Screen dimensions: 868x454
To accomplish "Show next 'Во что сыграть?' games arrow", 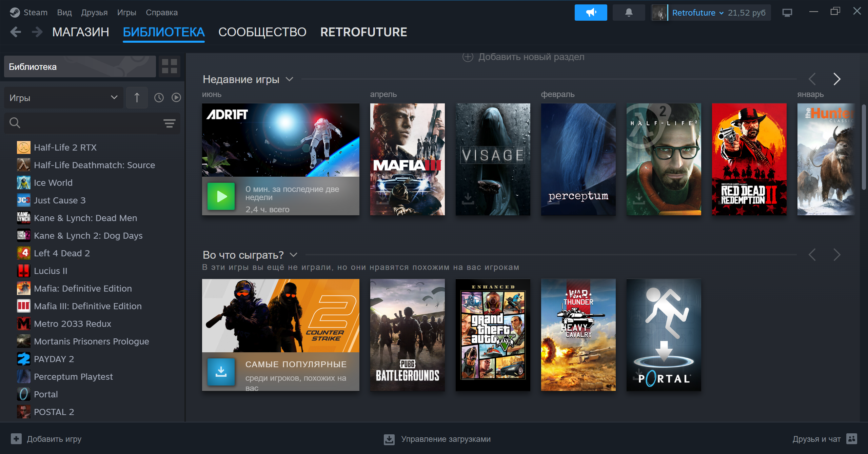I will pyautogui.click(x=837, y=255).
